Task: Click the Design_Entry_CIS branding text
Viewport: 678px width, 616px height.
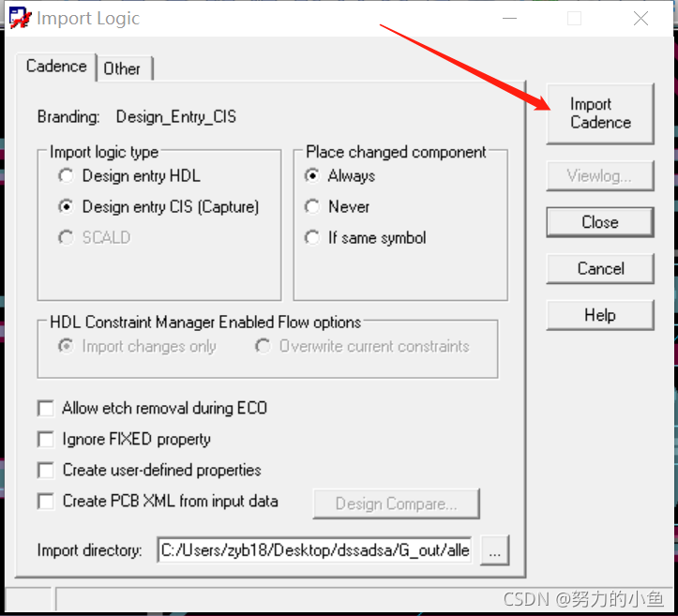Action: [x=176, y=116]
